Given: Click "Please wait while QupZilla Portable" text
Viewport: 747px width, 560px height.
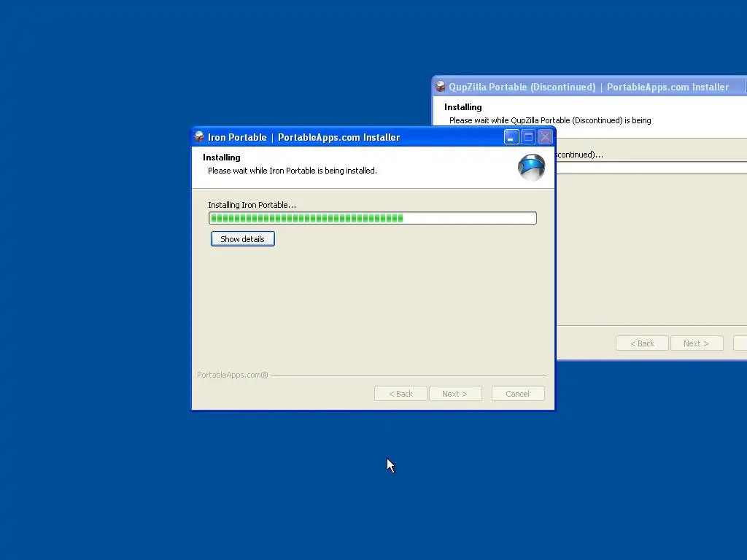Looking at the screenshot, I should (550, 120).
